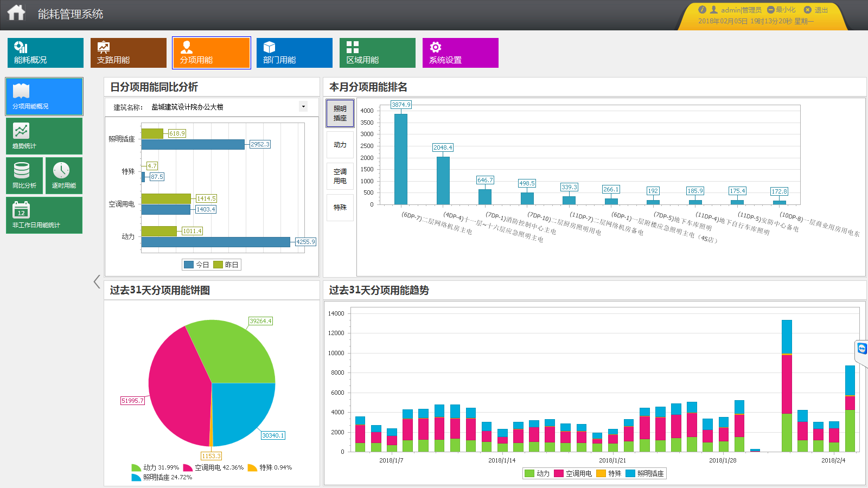Image resolution: width=868 pixels, height=488 pixels.
Task: Select 动力 category in monthly ranking
Action: point(340,145)
